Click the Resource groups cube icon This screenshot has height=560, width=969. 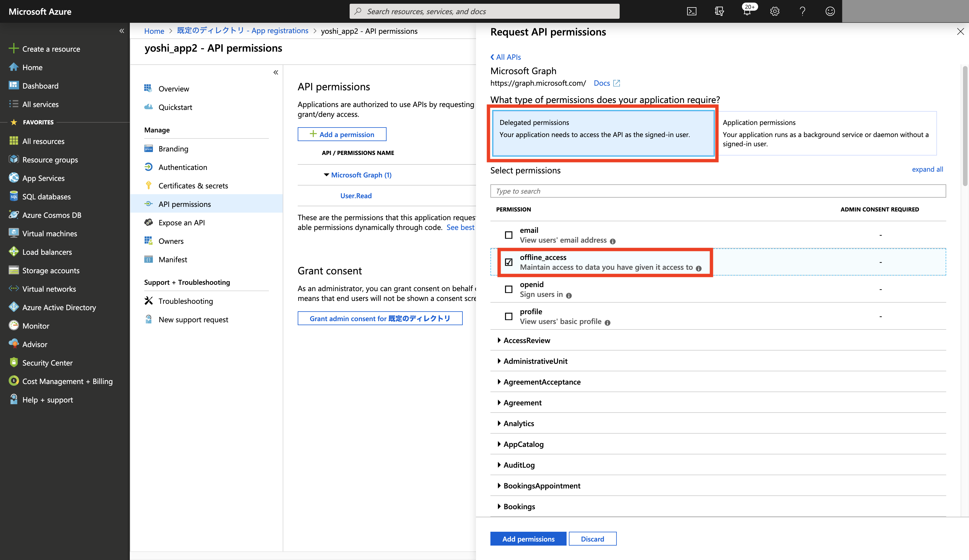14,159
